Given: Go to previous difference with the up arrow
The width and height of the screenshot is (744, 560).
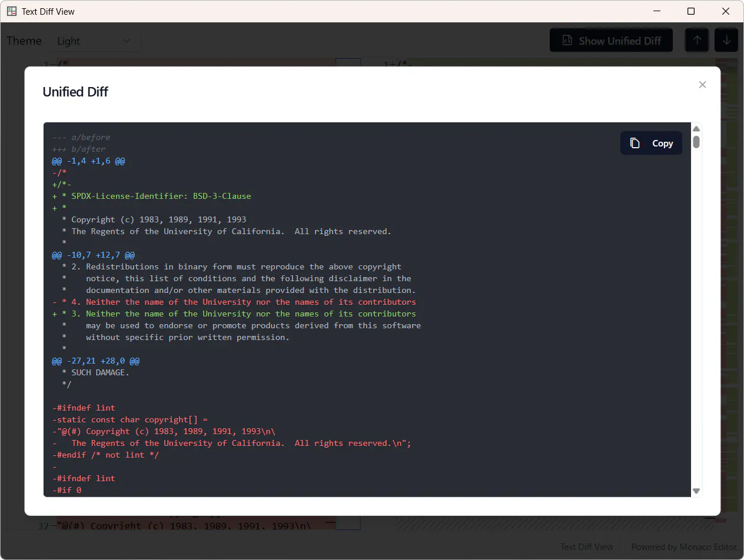Looking at the screenshot, I should 697,41.
